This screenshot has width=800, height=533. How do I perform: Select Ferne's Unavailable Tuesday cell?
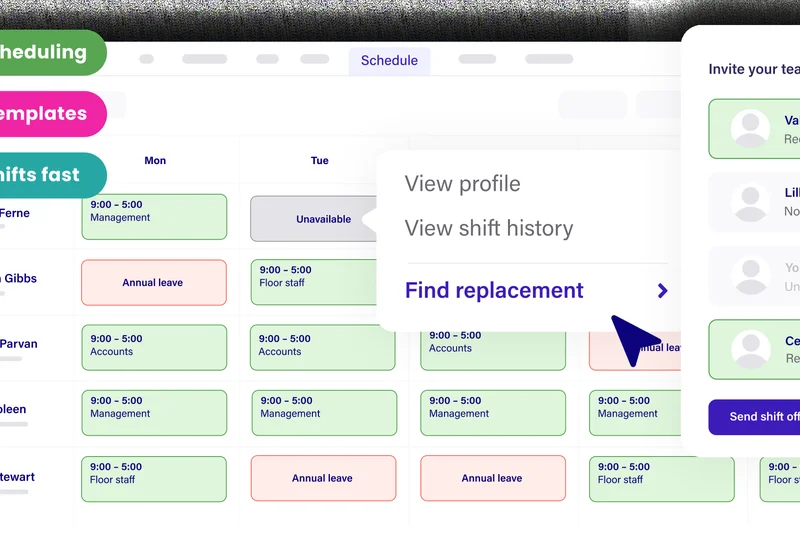tap(322, 218)
